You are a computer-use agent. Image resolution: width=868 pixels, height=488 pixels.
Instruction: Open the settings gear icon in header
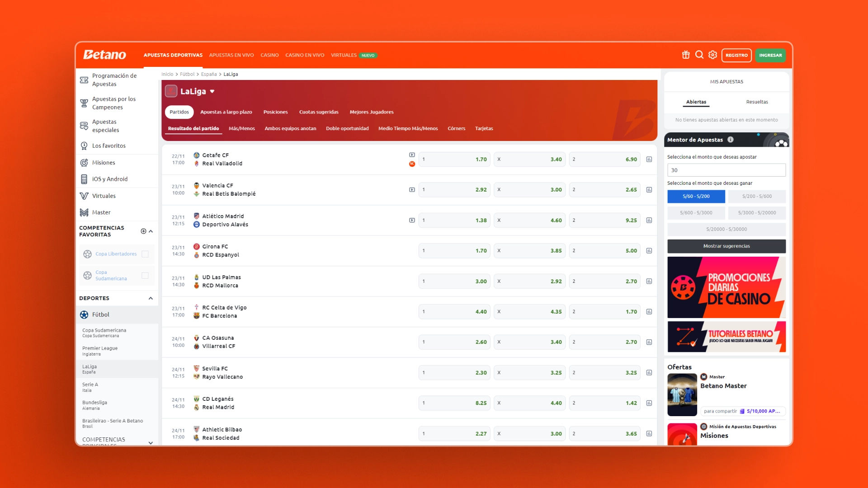point(713,55)
